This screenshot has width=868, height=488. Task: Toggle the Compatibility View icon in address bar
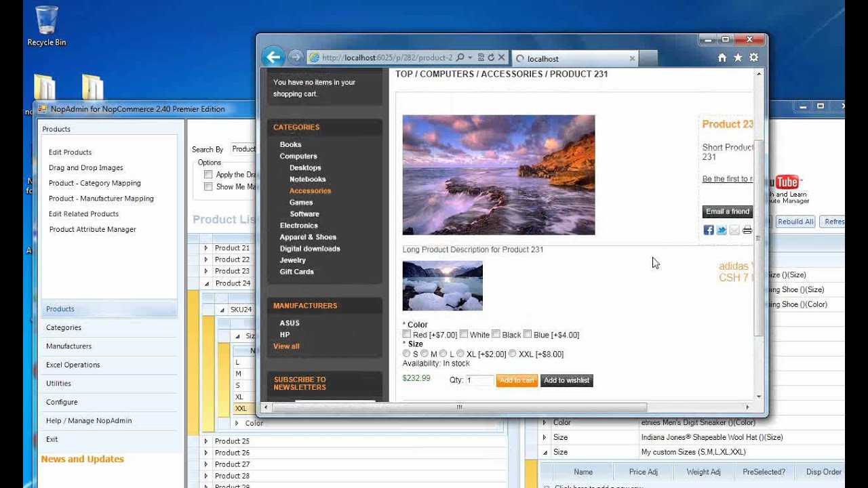(x=481, y=58)
